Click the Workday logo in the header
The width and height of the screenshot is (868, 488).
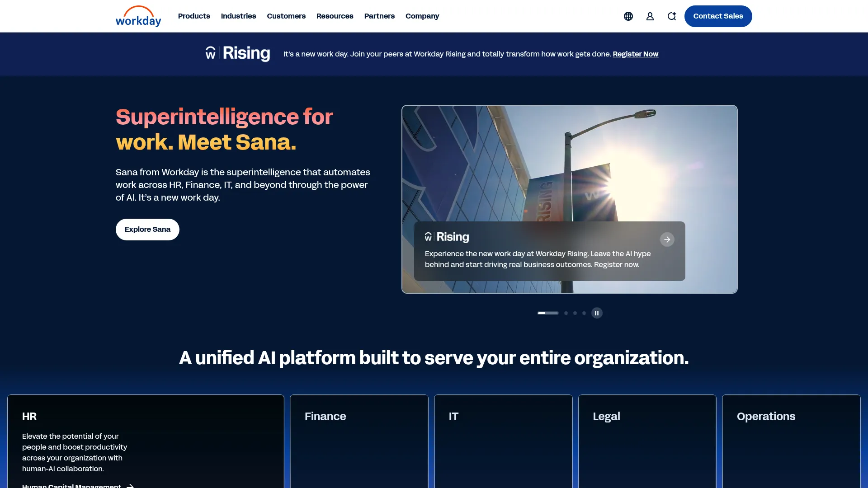[x=138, y=16]
